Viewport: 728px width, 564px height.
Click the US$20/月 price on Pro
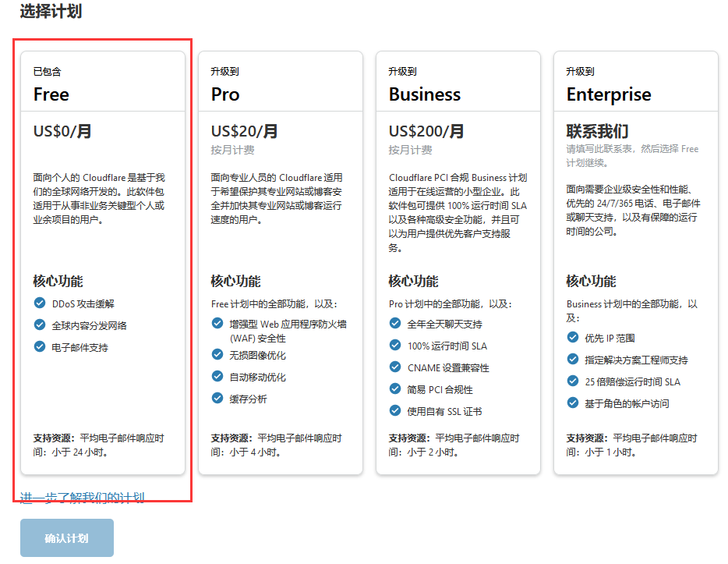[x=244, y=131]
